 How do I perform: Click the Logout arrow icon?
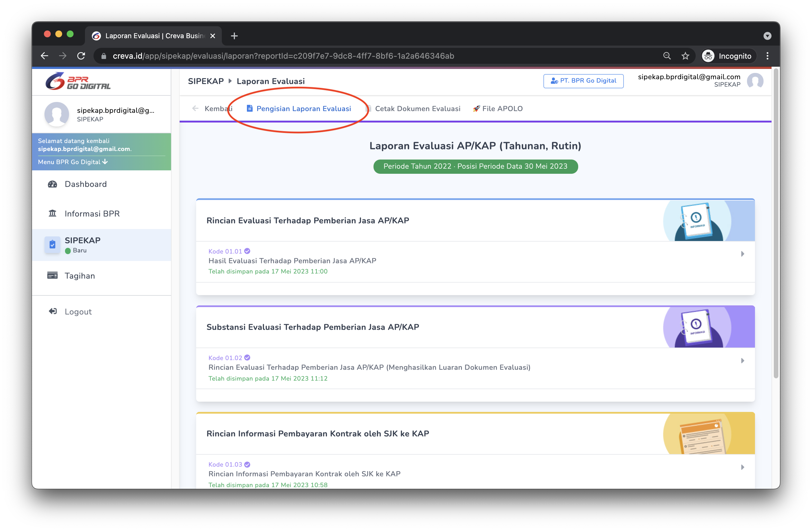click(52, 311)
